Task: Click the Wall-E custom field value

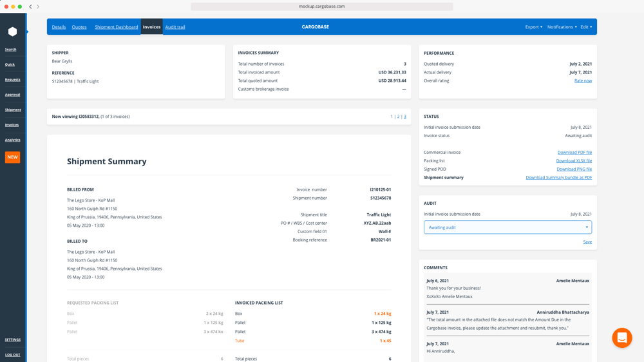Action: [x=385, y=232]
